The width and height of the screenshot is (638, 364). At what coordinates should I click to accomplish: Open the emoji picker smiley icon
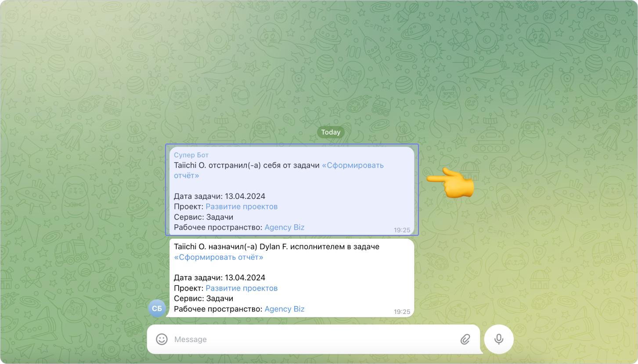162,339
